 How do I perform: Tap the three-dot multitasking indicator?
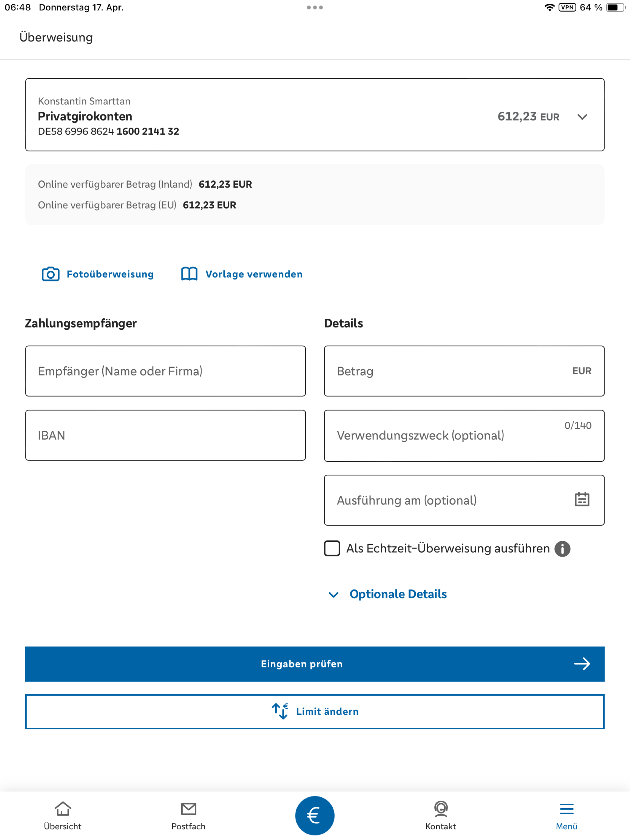click(315, 8)
